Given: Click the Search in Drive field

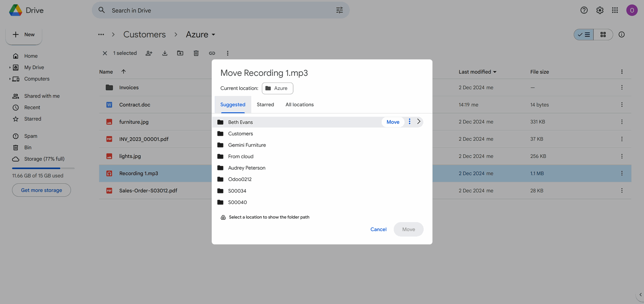Looking at the screenshot, I should coord(221,10).
